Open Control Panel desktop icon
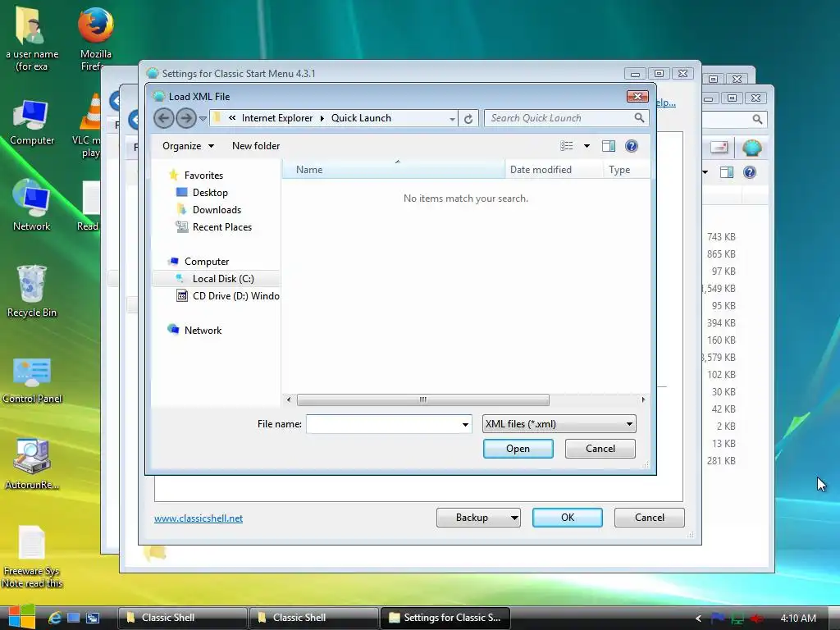This screenshot has width=840, height=630. point(32,380)
